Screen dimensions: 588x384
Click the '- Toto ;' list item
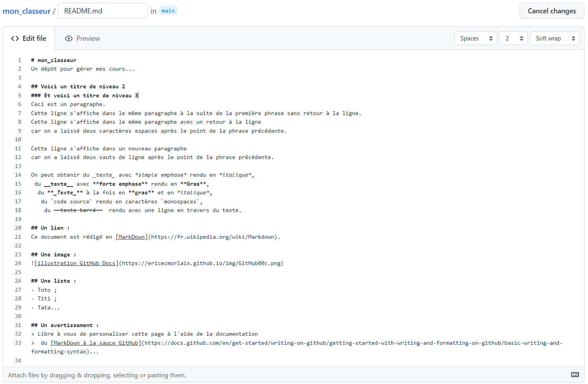pyautogui.click(x=44, y=290)
